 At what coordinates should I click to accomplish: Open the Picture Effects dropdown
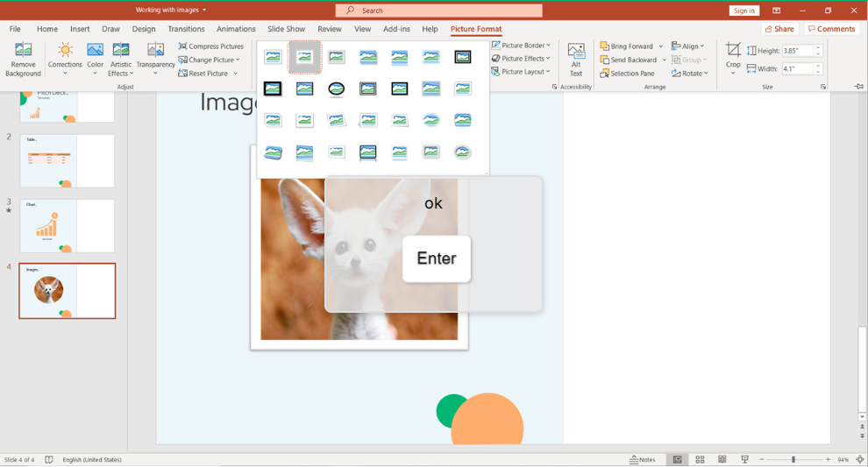[521, 58]
